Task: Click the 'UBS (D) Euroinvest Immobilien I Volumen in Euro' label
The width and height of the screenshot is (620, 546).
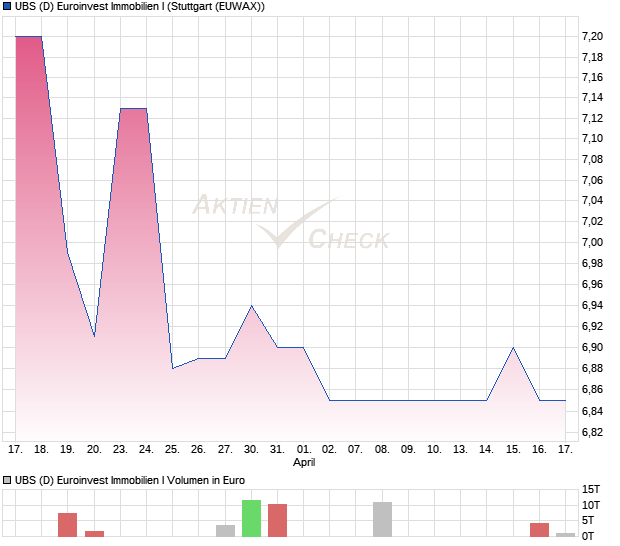Action: [x=130, y=480]
